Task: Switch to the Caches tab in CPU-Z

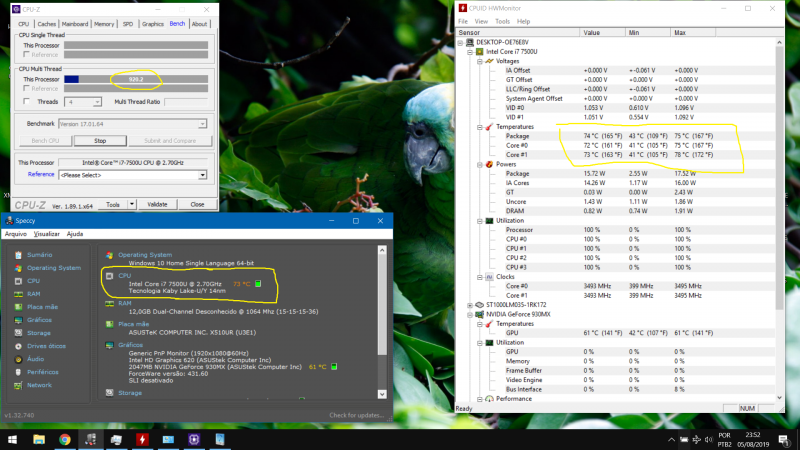Action: coord(46,24)
